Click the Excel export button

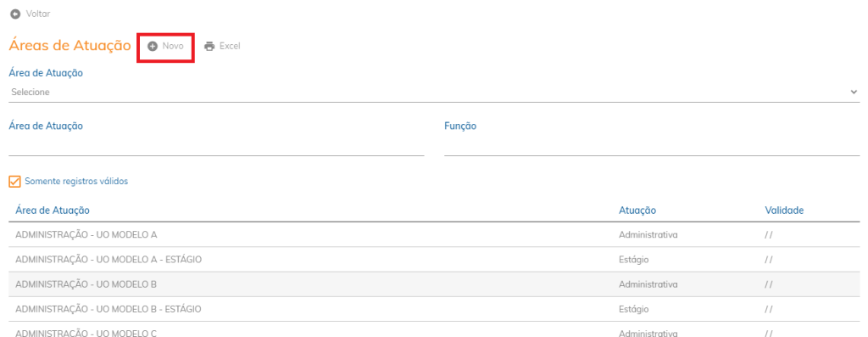[222, 47]
